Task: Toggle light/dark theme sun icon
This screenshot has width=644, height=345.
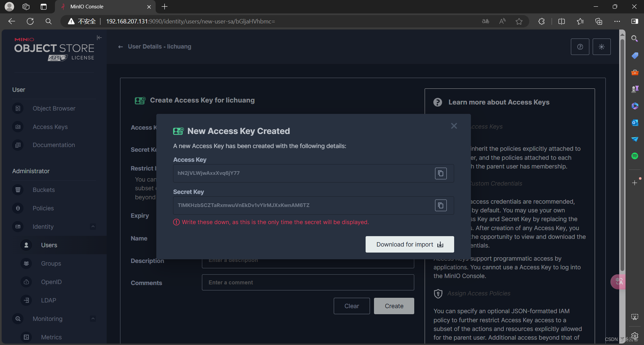Action: (x=601, y=47)
